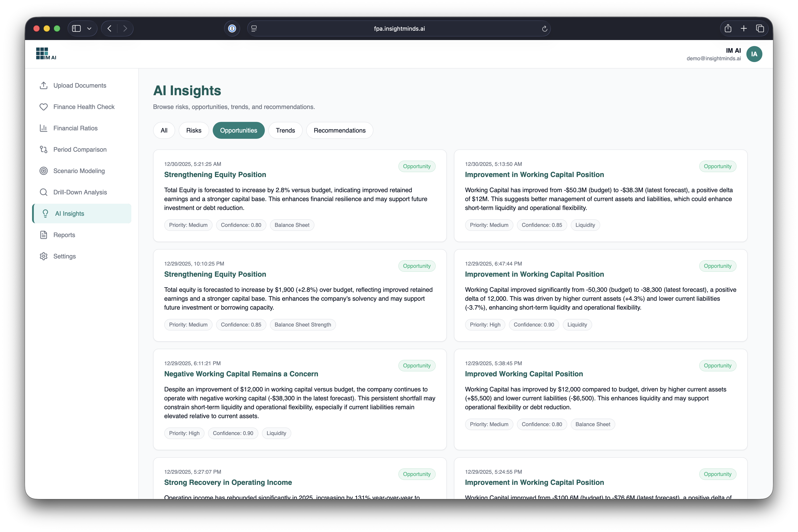Click the Reports document icon
The width and height of the screenshot is (798, 532).
43,235
